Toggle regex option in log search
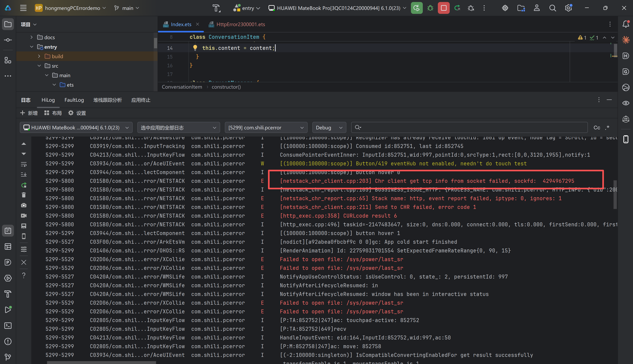Viewport: 633px width, 364px height. coord(608,128)
